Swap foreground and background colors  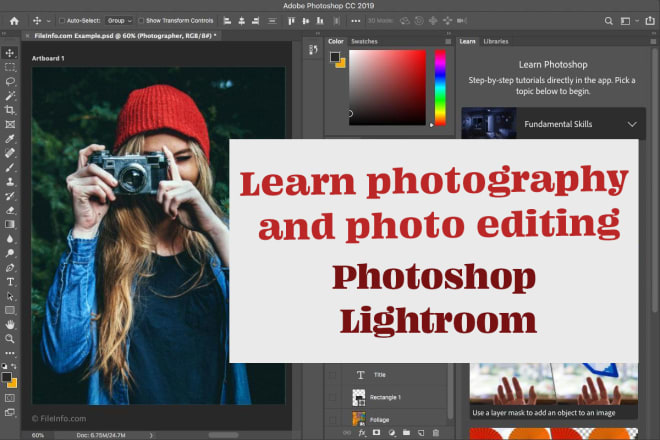click(x=14, y=366)
